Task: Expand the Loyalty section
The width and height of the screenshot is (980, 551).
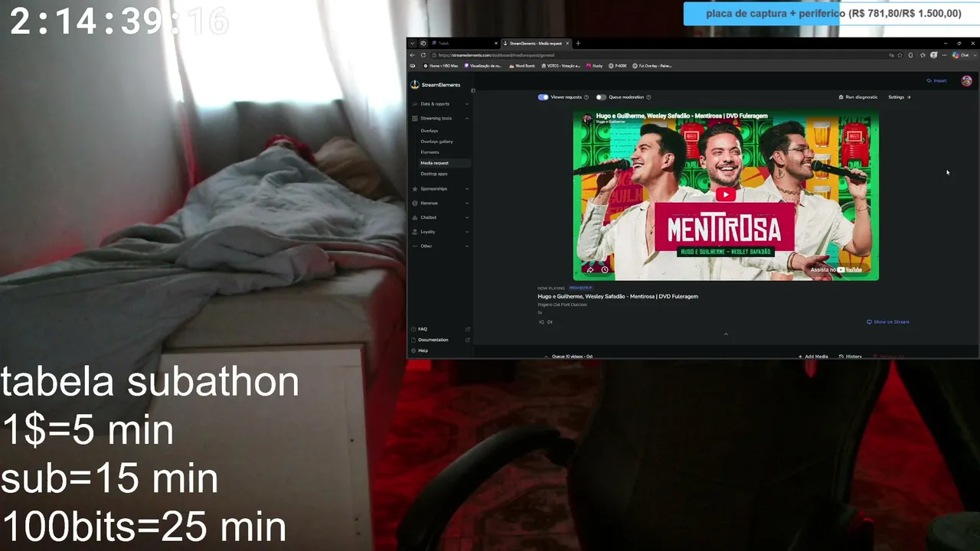Action: click(x=440, y=232)
